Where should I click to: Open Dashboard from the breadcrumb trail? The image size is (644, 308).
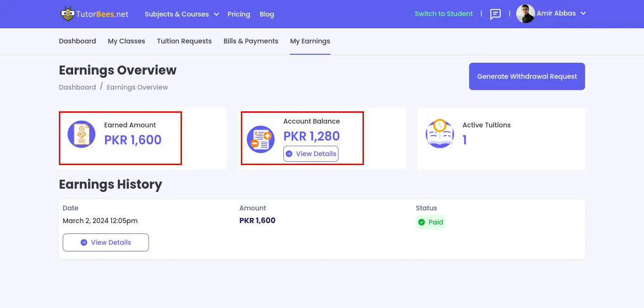coord(77,87)
